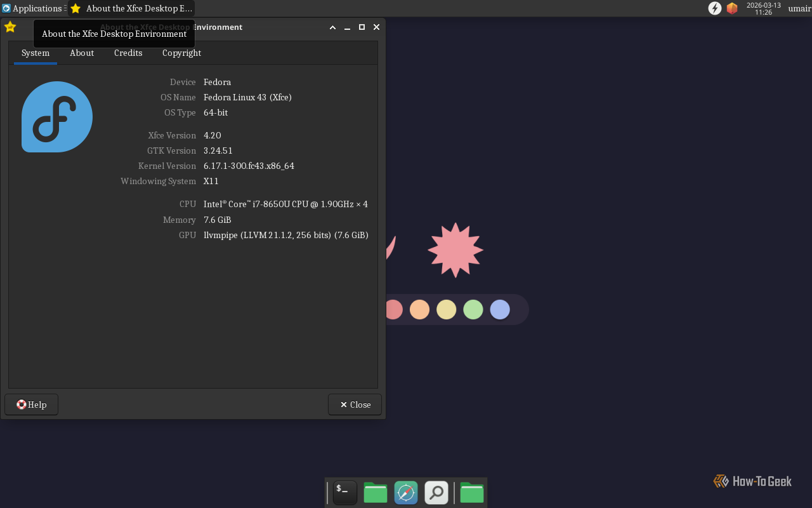Click the Fedora logo image
Screen dimensions: 812x508
[x=57, y=117]
